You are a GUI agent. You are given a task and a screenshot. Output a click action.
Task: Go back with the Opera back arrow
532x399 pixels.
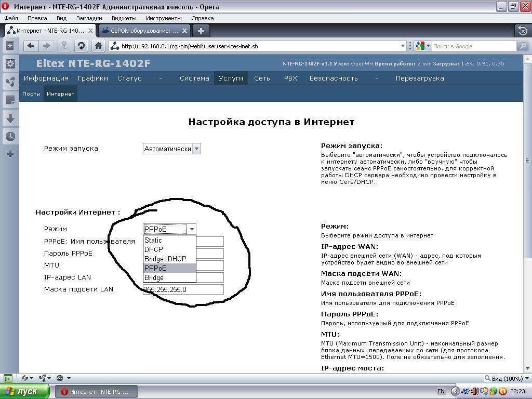click(31, 46)
